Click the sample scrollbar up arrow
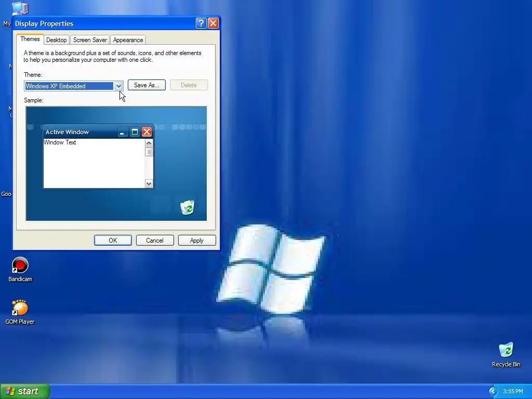 (x=149, y=143)
